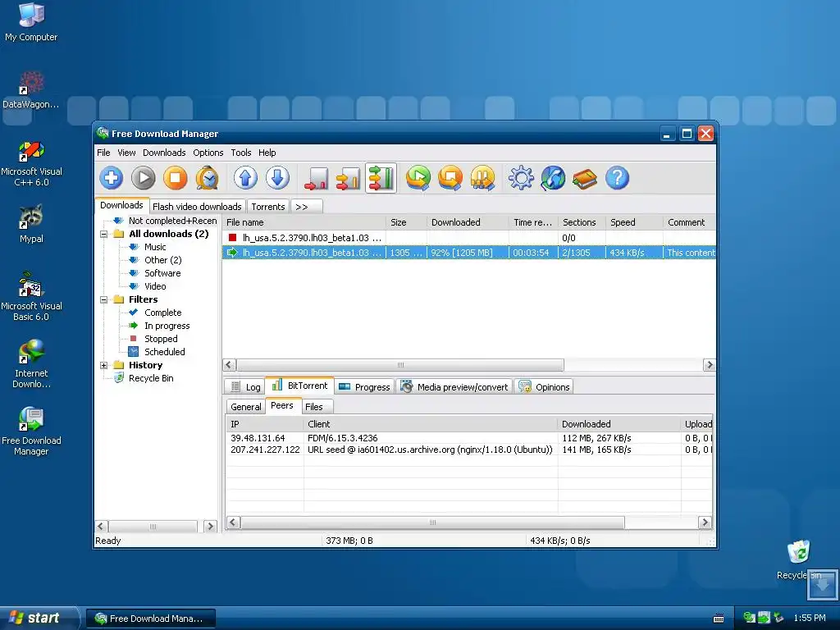
Task: Switch to the General sub-tab
Action: tap(246, 407)
